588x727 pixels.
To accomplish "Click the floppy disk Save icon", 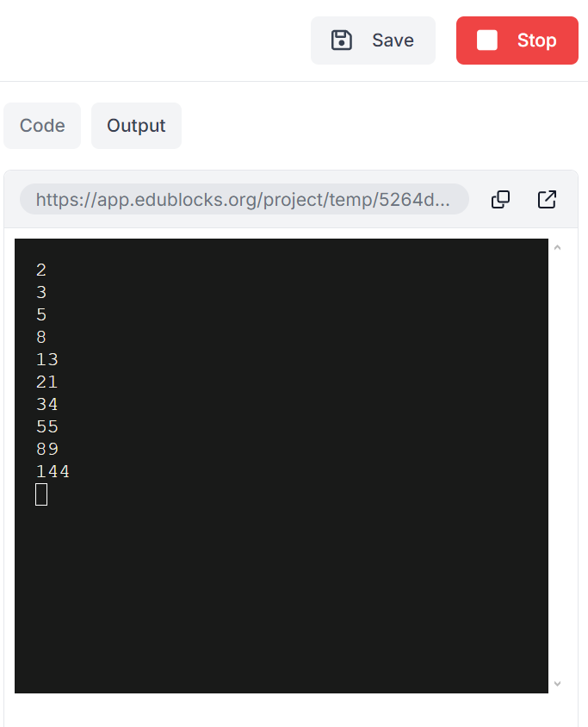I will click(x=342, y=40).
